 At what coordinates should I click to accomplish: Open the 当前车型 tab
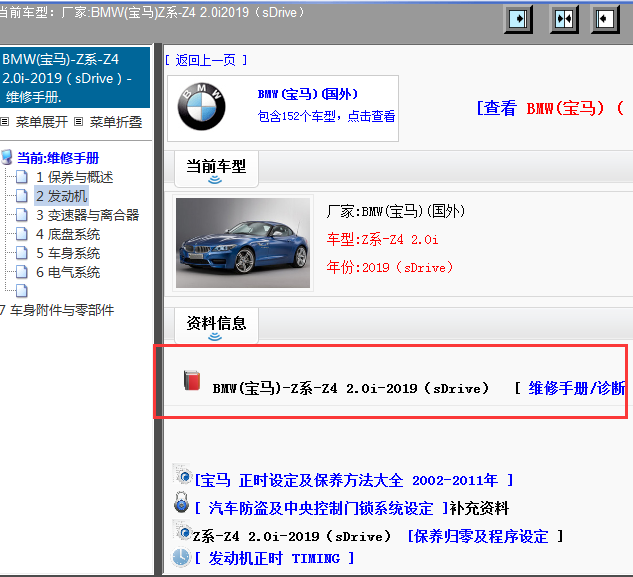(x=216, y=168)
